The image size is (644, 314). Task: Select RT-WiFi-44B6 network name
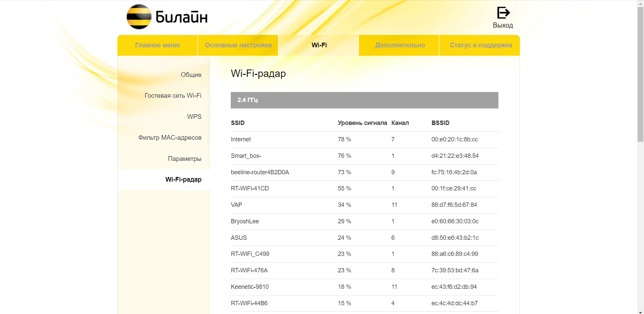[249, 303]
